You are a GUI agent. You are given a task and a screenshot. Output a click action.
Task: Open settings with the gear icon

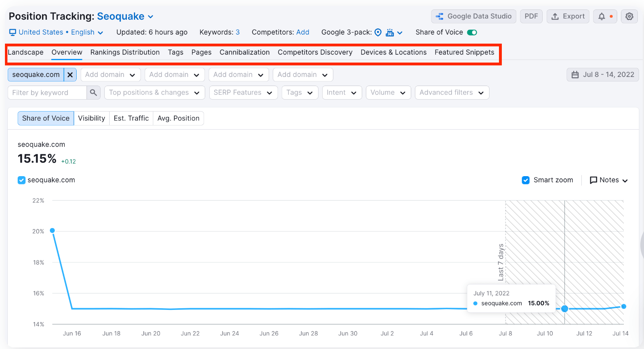[629, 16]
